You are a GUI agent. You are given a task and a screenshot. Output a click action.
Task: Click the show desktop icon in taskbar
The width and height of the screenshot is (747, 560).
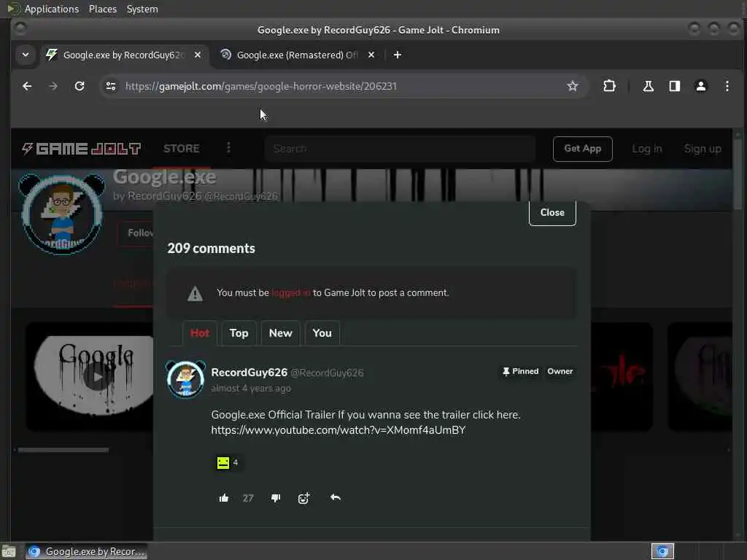coord(9,551)
